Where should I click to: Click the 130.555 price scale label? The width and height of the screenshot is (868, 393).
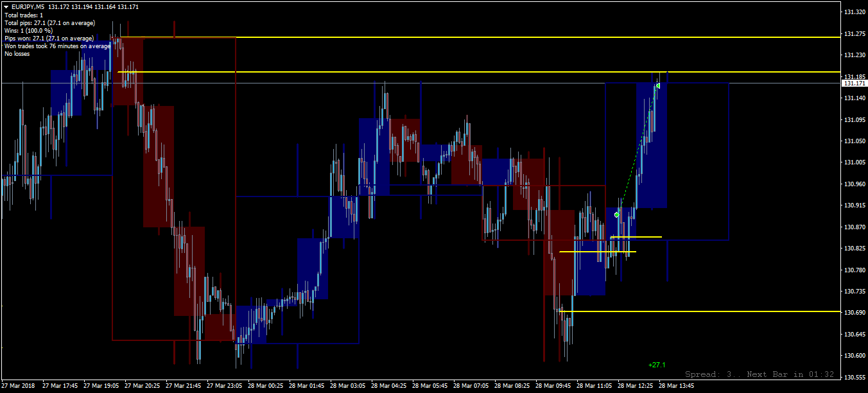pyautogui.click(x=855, y=377)
